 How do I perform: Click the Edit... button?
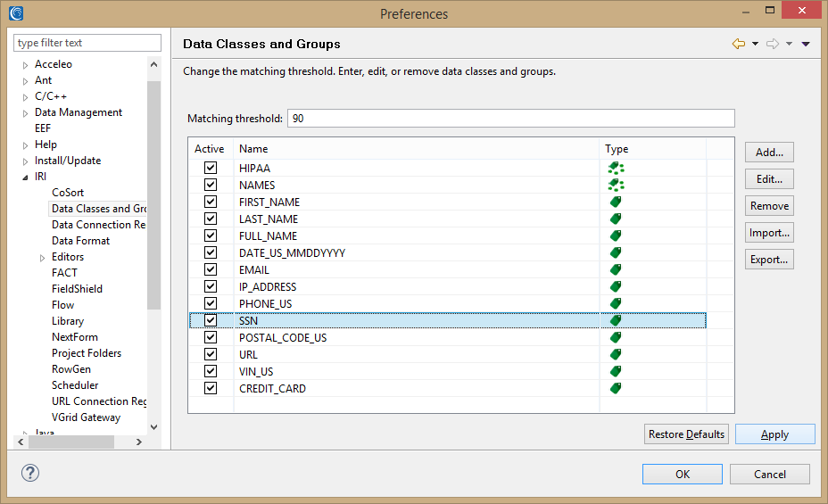[x=769, y=179]
